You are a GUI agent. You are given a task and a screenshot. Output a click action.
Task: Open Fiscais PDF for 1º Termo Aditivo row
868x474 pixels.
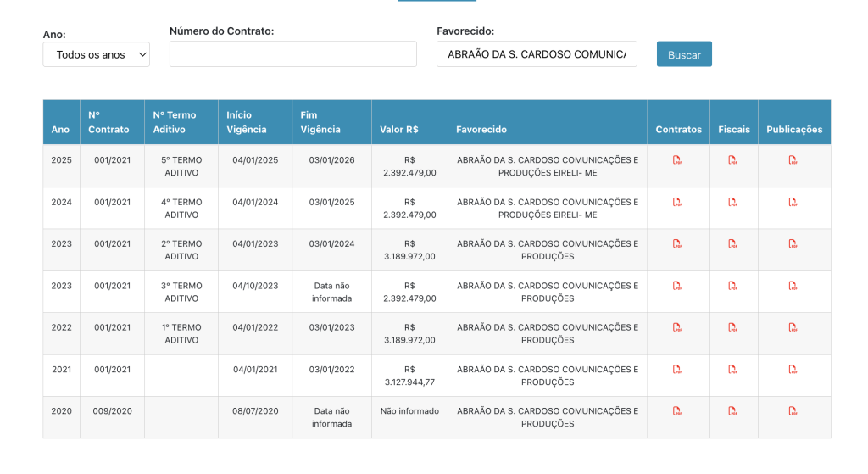click(732, 327)
